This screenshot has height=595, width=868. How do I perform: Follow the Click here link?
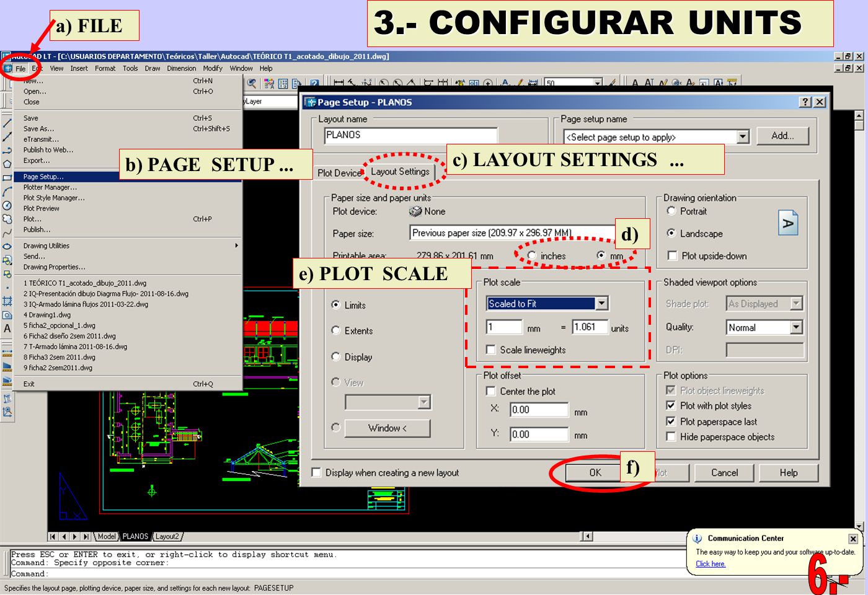tap(710, 564)
